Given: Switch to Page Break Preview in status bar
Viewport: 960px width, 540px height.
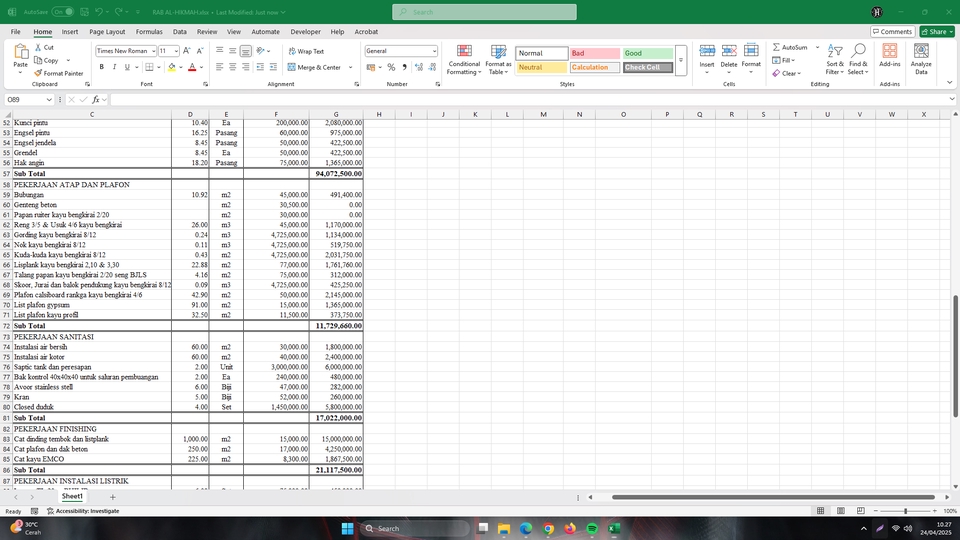Looking at the screenshot, I should click(861, 511).
